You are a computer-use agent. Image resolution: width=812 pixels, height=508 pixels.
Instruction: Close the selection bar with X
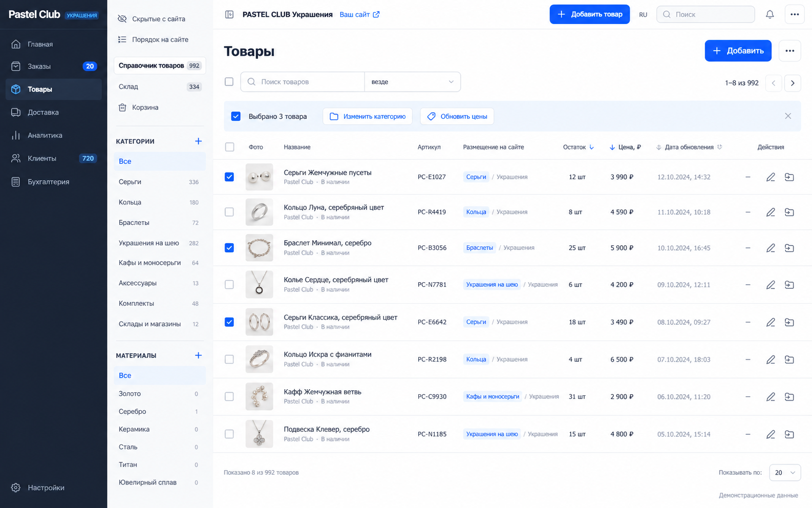coord(788,116)
